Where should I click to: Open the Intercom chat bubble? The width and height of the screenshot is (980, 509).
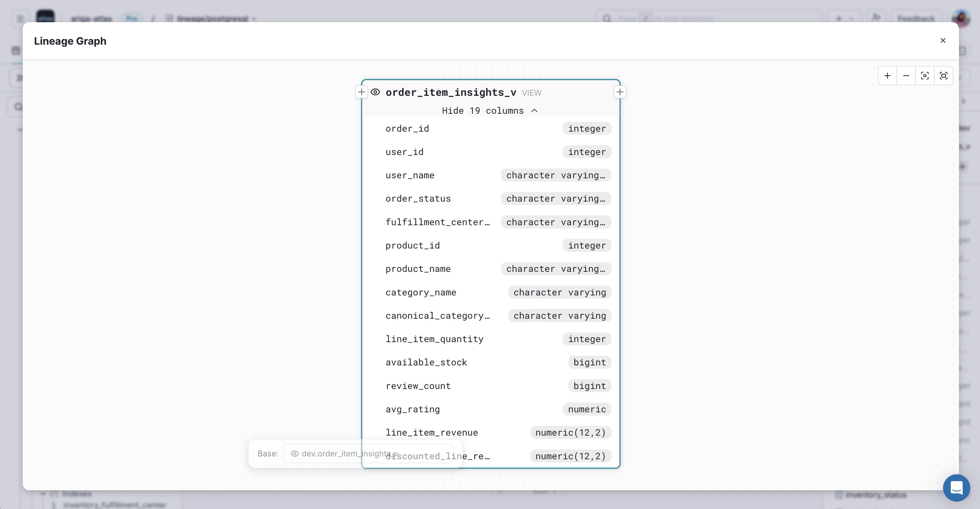[x=957, y=488]
